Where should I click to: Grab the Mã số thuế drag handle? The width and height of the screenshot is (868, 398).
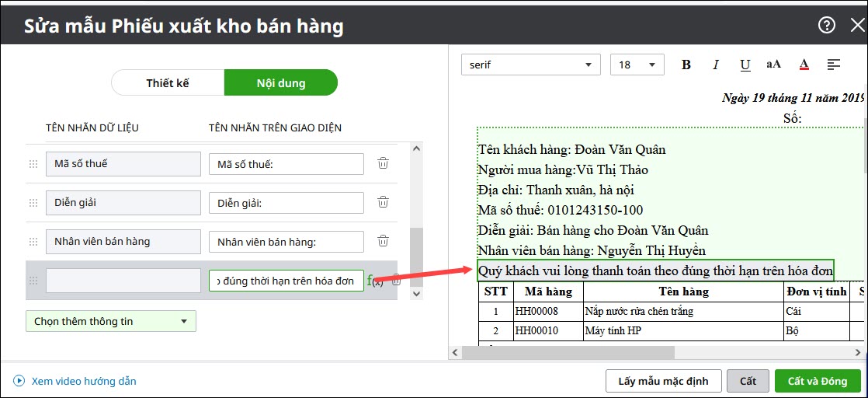tap(33, 163)
